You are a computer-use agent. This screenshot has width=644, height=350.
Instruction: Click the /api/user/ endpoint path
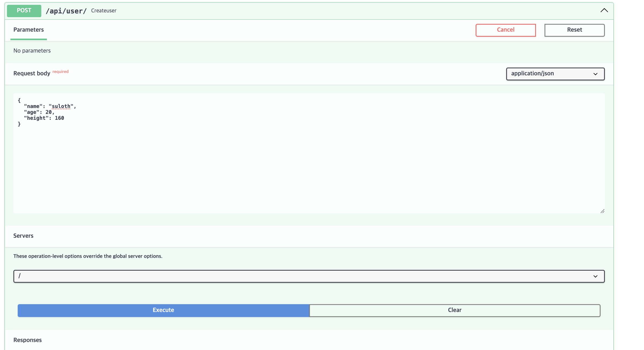coord(66,11)
